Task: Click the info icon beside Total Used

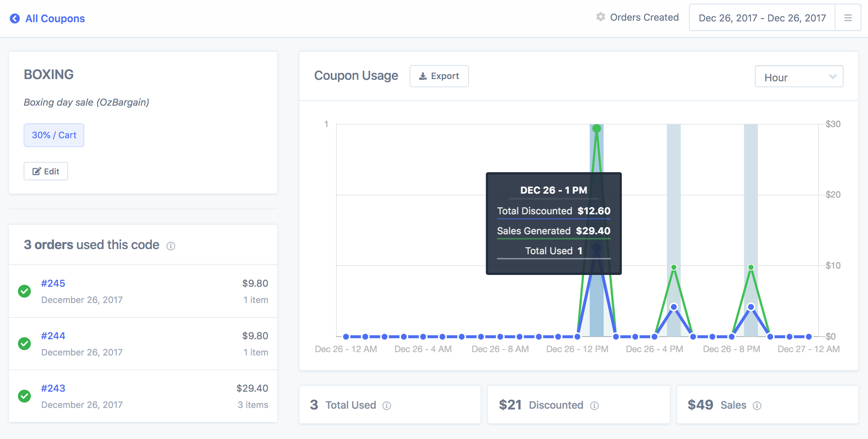Action: [x=387, y=406]
